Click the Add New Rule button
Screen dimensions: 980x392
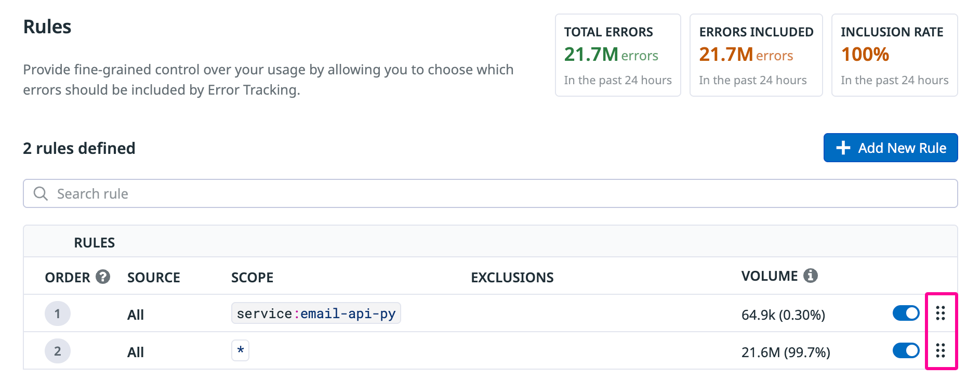pos(890,148)
